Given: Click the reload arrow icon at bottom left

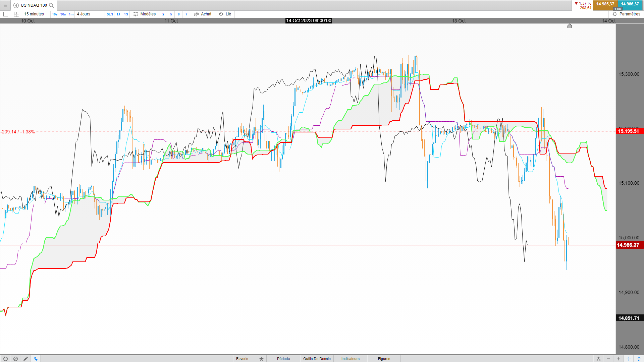Looking at the screenshot, I should (5, 359).
